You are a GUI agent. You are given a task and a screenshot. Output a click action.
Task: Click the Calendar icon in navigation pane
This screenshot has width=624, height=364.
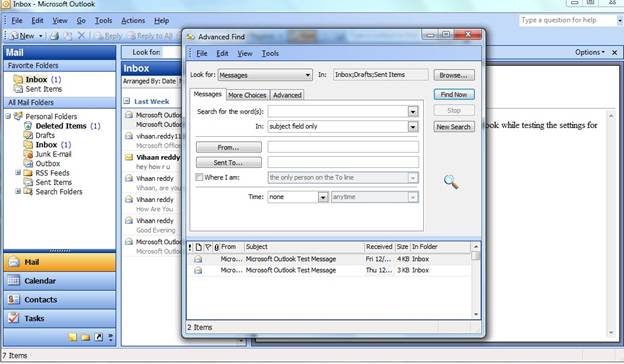point(14,280)
